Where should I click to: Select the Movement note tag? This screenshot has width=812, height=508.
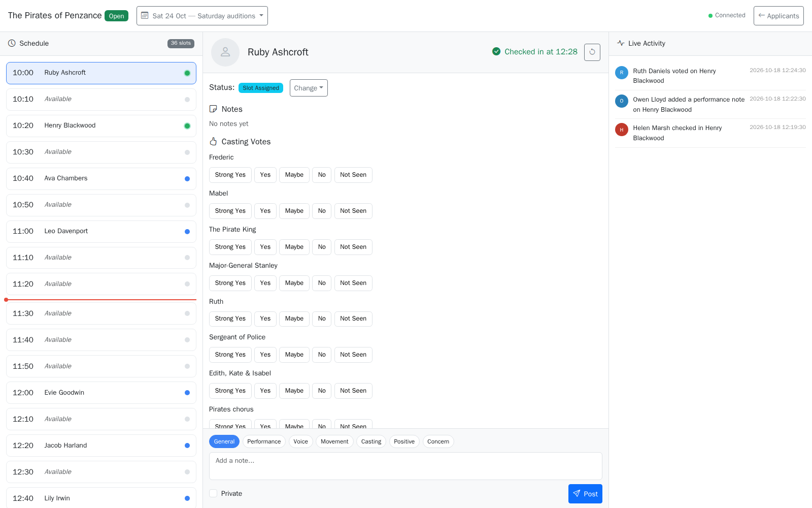point(334,441)
